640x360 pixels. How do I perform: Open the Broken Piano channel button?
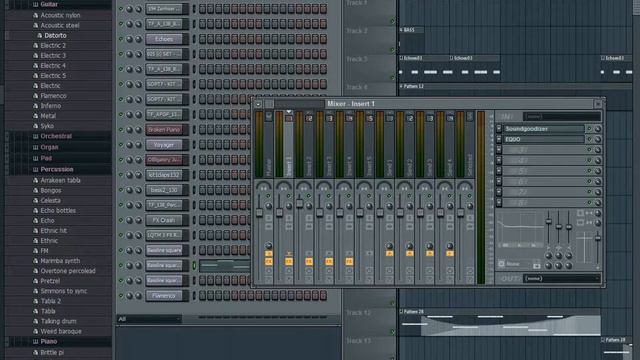tap(165, 130)
